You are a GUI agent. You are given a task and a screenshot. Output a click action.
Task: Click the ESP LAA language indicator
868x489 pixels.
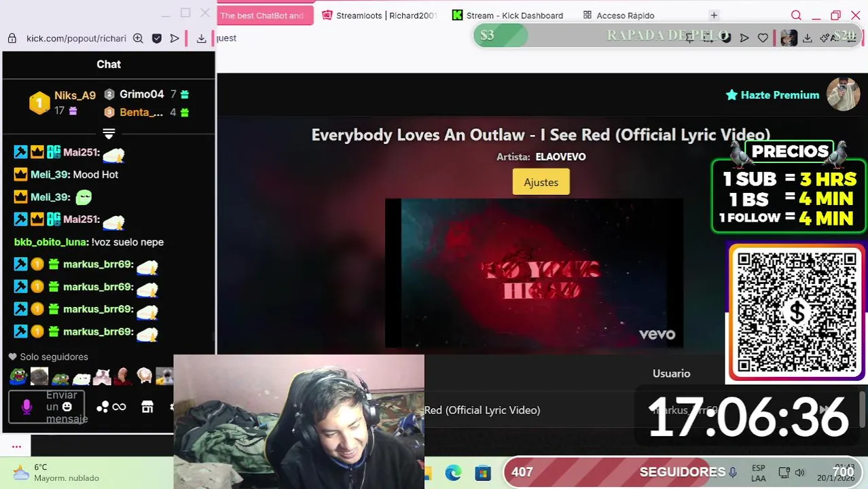[759, 473]
